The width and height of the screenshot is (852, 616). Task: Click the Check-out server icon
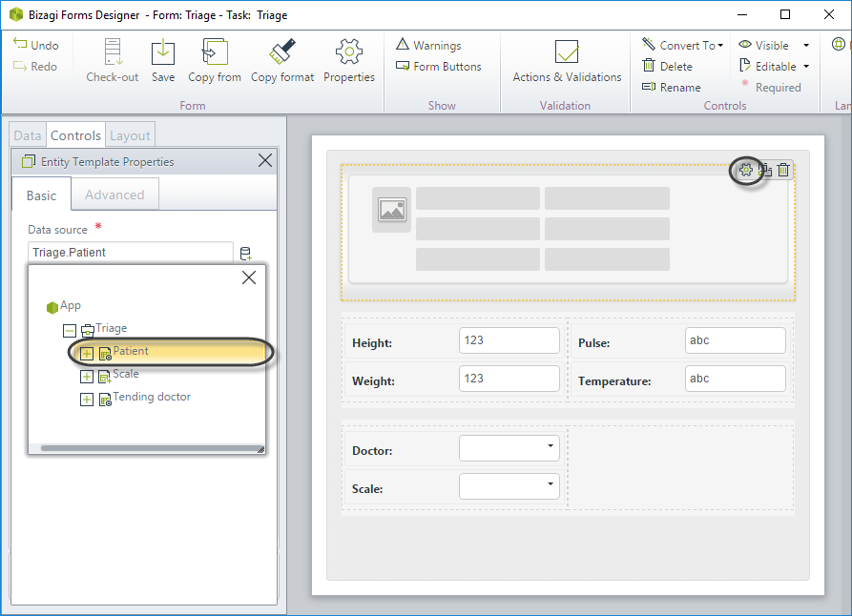point(113,52)
